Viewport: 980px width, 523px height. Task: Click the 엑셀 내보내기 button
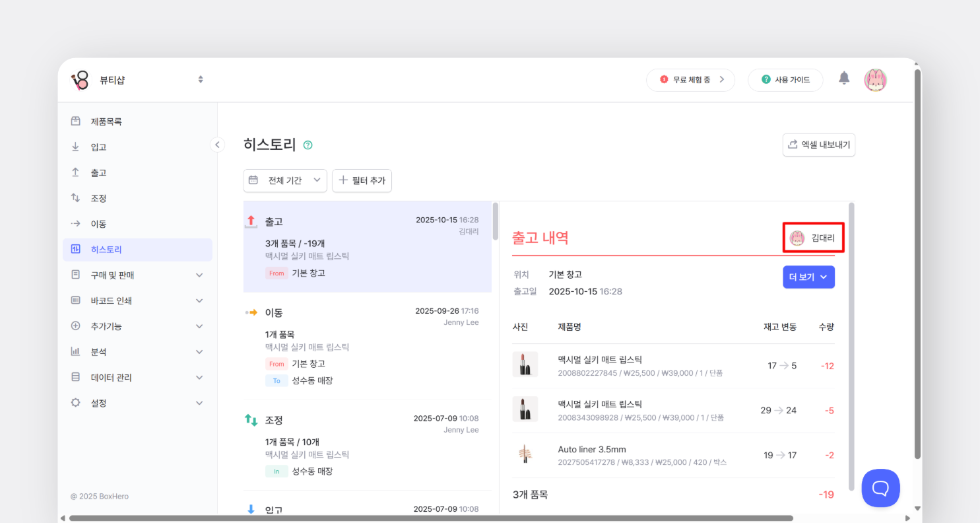pyautogui.click(x=818, y=145)
